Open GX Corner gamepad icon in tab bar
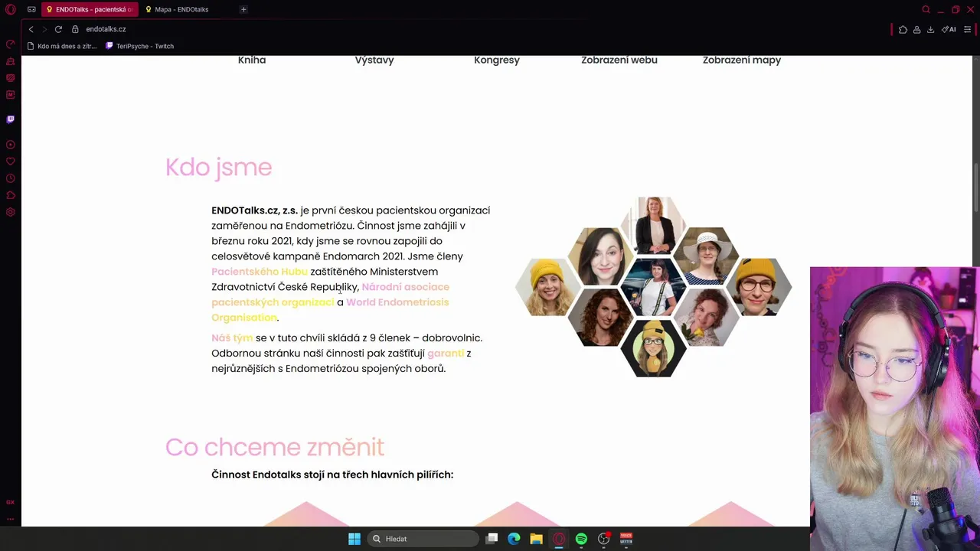 coord(31,9)
